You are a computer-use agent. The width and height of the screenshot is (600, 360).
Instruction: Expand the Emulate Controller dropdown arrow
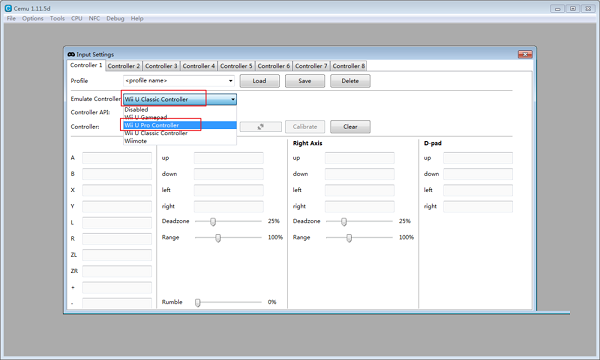point(233,99)
